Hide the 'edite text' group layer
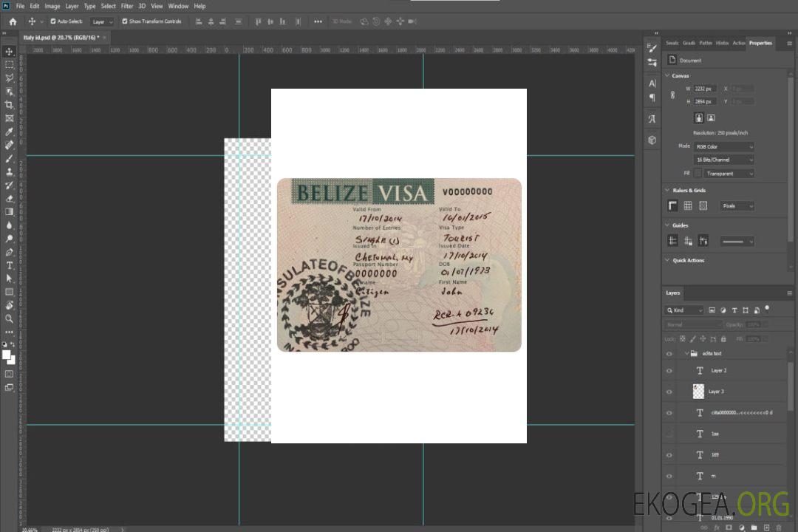 coord(669,354)
